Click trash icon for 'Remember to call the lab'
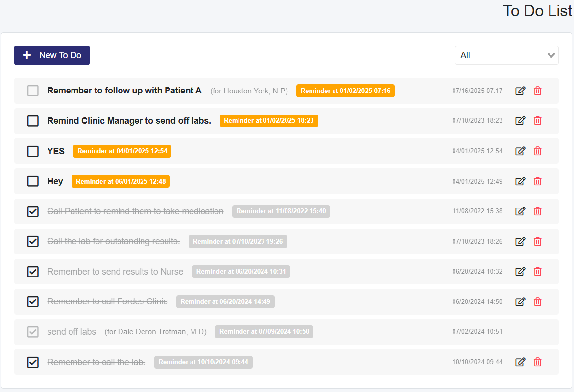This screenshot has width=574, height=392. [537, 362]
